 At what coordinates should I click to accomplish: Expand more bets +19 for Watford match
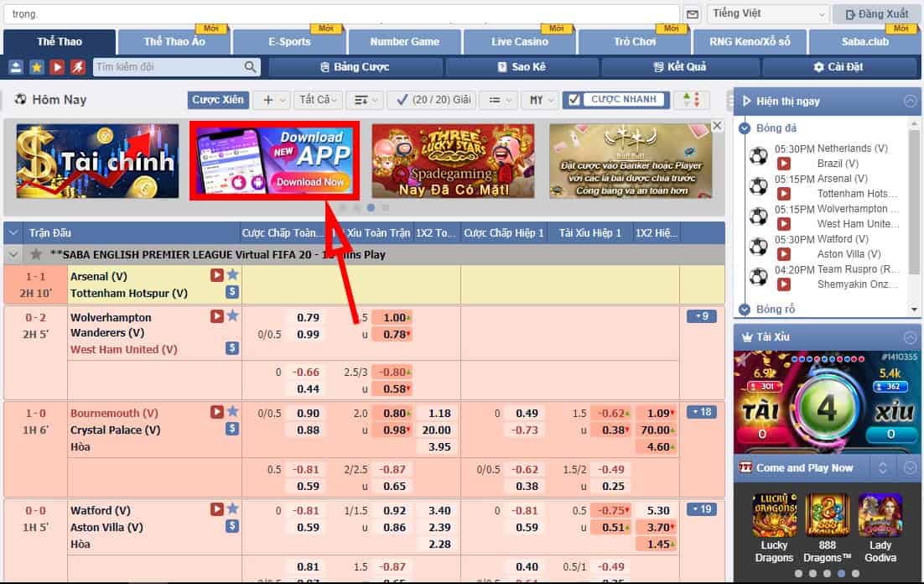coord(701,508)
